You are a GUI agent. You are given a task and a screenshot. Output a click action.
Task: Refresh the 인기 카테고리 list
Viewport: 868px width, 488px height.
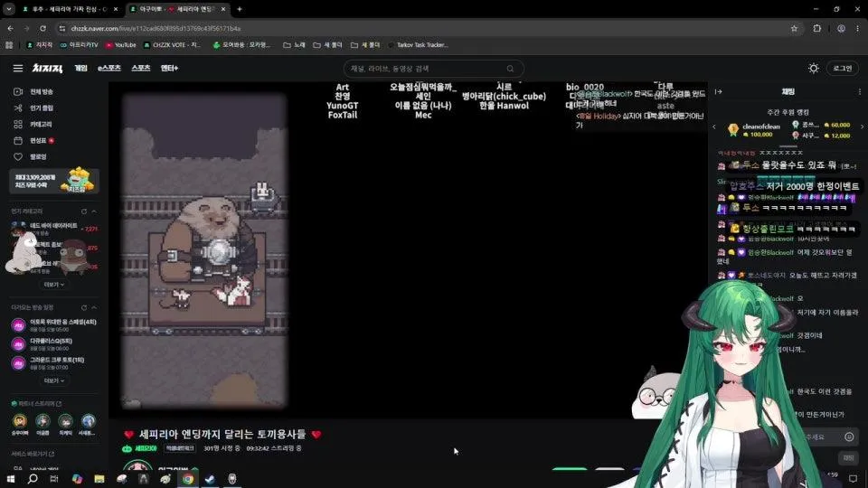click(x=84, y=211)
